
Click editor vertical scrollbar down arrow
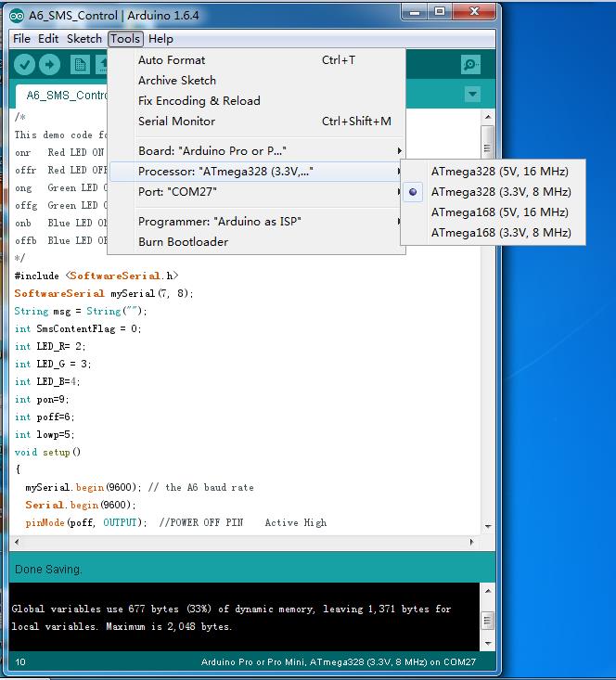point(488,527)
